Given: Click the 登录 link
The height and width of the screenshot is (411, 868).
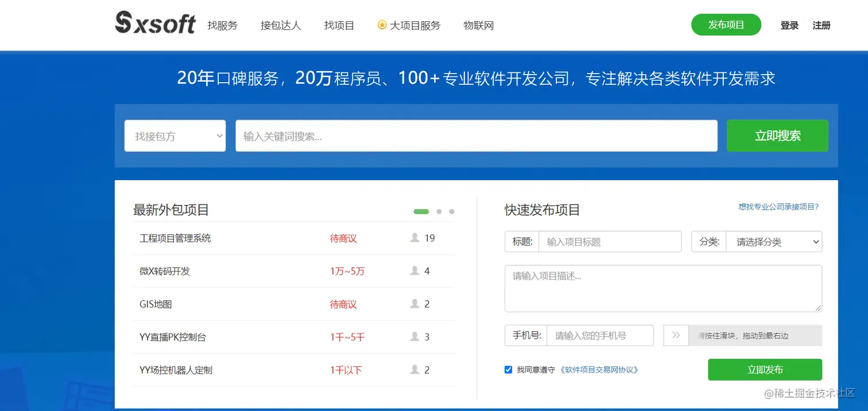Looking at the screenshot, I should (x=789, y=25).
